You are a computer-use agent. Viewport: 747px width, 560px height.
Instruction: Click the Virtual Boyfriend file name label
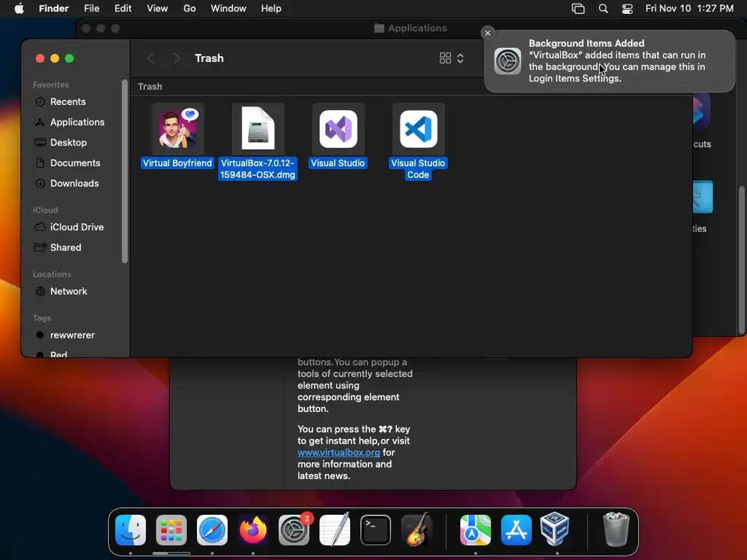point(177,163)
